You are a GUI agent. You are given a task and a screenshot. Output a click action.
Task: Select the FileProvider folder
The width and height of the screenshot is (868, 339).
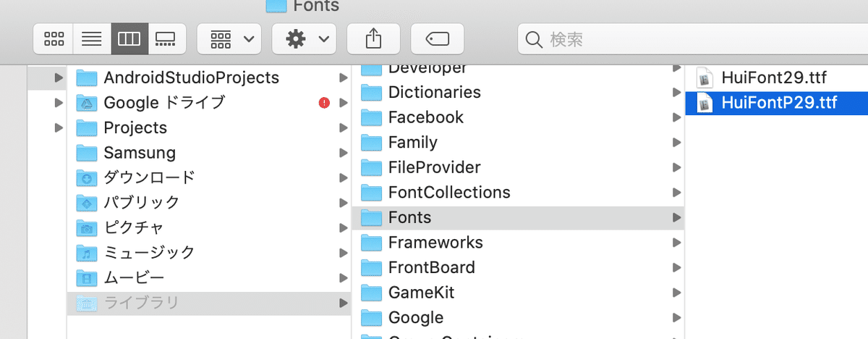(518, 167)
